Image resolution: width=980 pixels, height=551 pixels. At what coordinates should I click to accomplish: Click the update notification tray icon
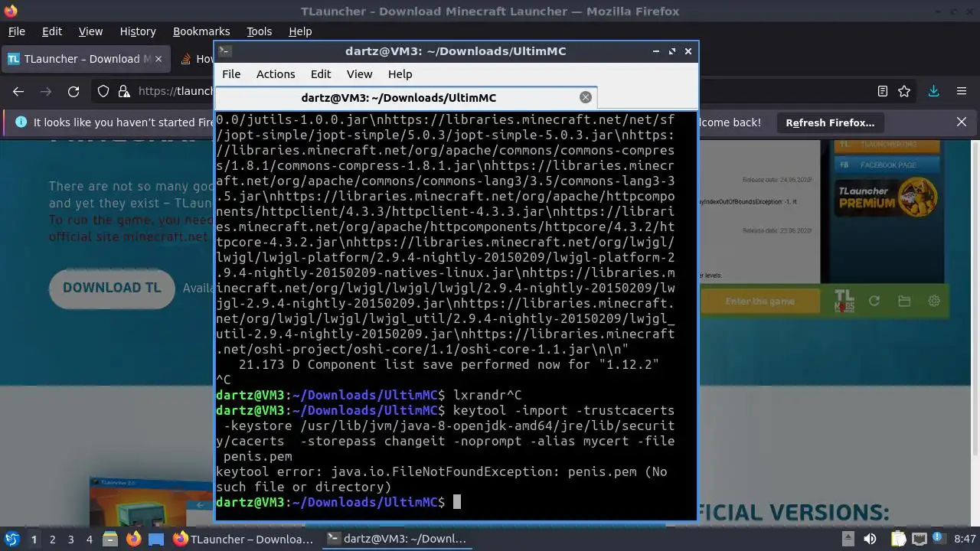940,539
